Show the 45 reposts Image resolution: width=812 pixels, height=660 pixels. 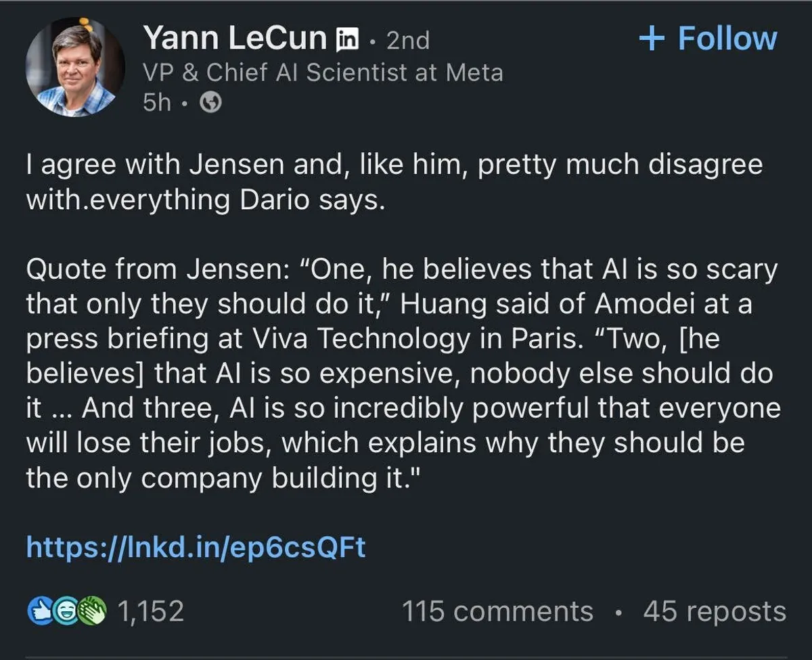(x=715, y=611)
